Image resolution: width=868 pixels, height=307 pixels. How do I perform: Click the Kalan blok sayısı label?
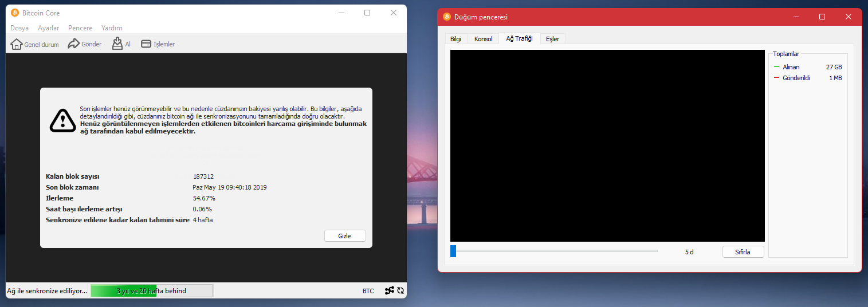pos(73,176)
